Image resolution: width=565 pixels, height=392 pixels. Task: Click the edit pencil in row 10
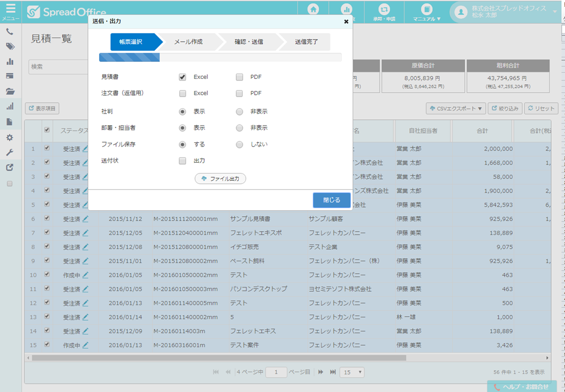click(85, 275)
